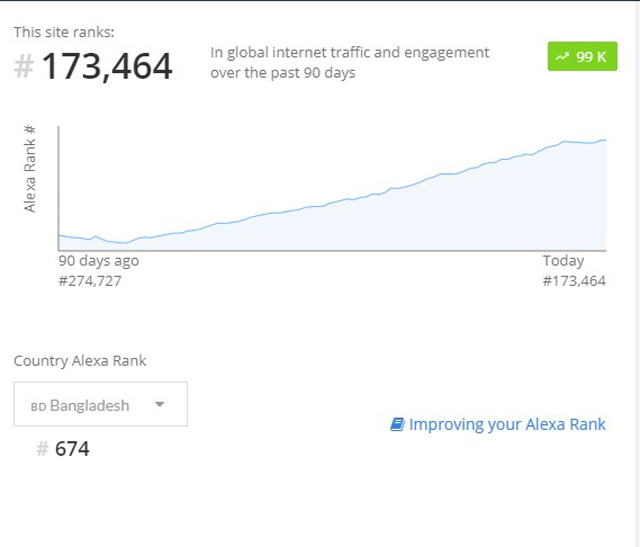This screenshot has height=547, width=640.
Task: Click the Alexa Rank # vertical axis label
Action: pos(30,168)
